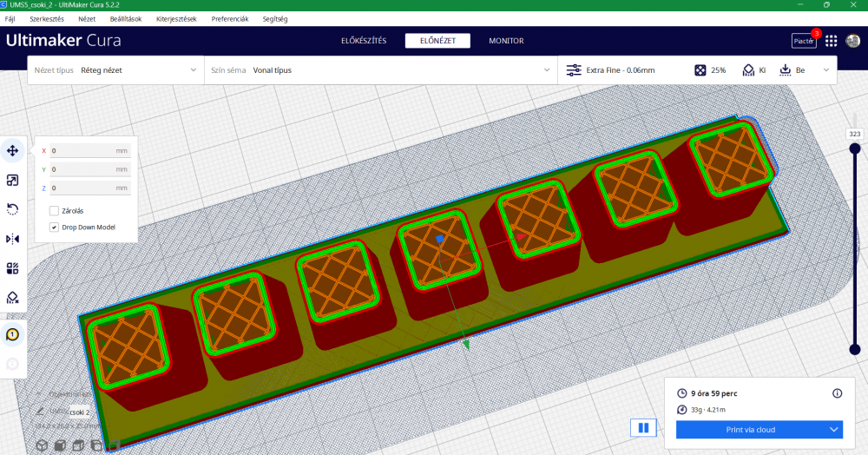Select the Support Blocker tool
This screenshot has width=868, height=455.
click(13, 298)
